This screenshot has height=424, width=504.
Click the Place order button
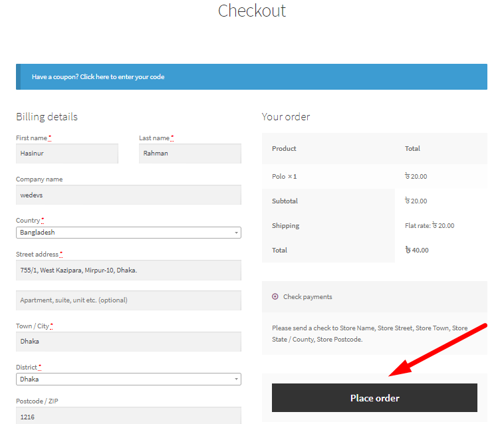(374, 397)
